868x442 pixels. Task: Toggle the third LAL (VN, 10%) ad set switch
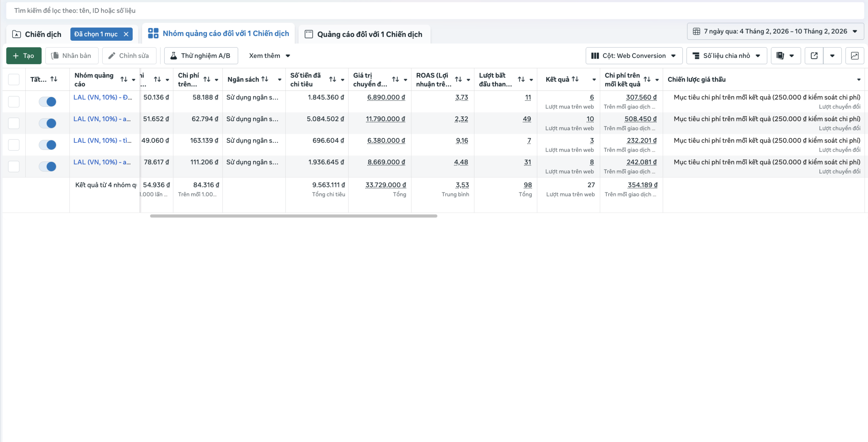pos(47,145)
